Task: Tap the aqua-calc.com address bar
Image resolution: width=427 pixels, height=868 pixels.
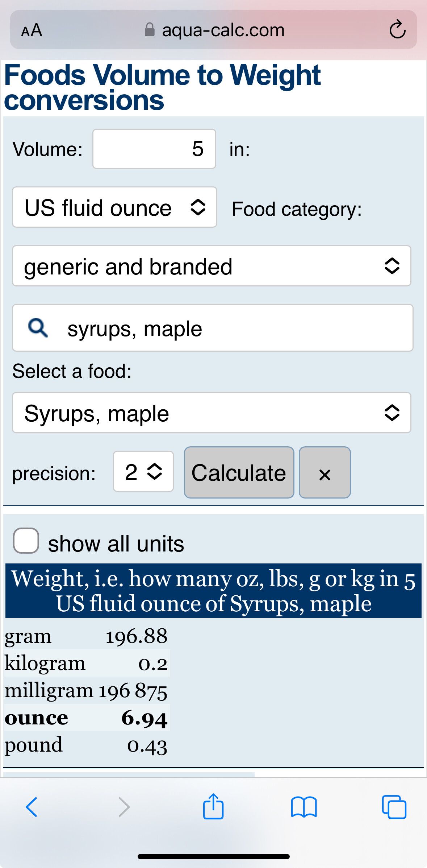Action: [x=223, y=30]
